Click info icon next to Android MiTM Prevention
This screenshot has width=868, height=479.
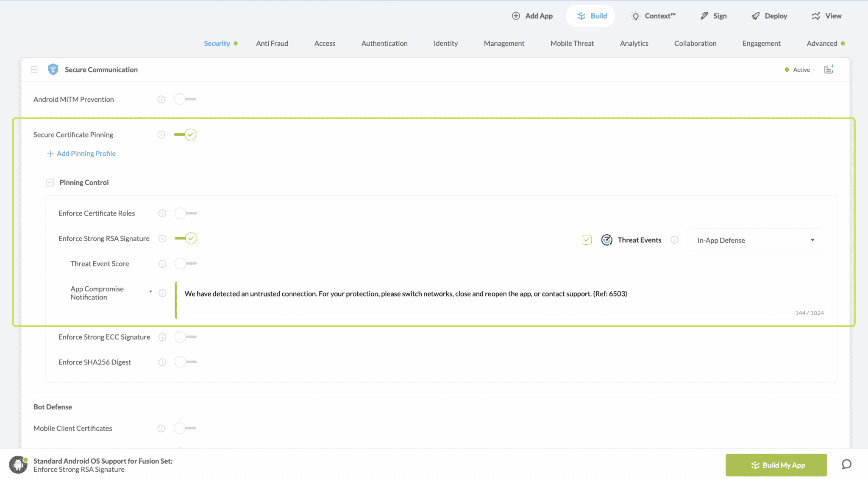click(161, 99)
